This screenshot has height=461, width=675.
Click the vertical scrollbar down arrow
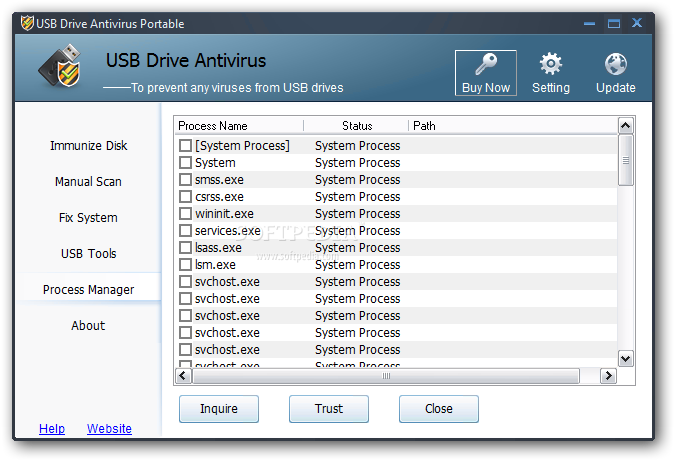click(x=625, y=359)
